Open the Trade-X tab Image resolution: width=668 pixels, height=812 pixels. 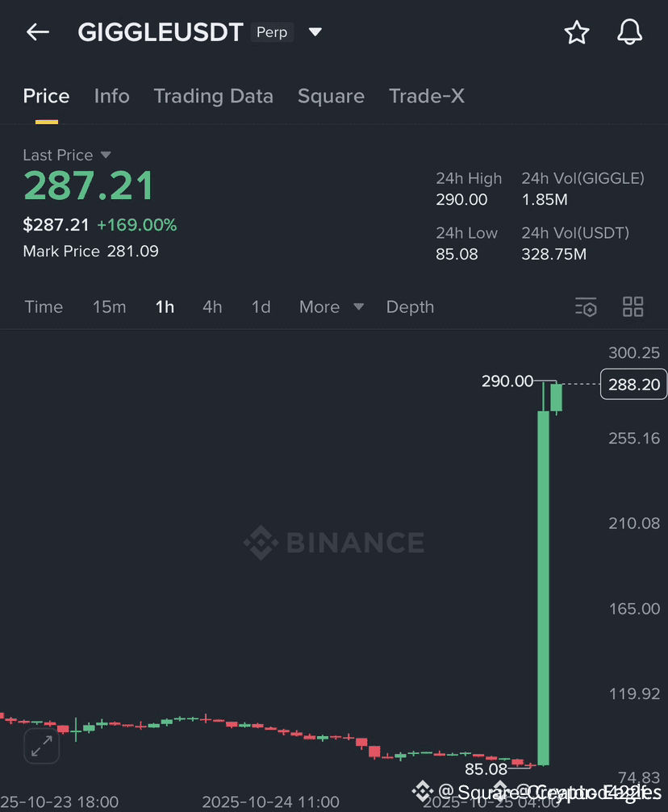[427, 96]
